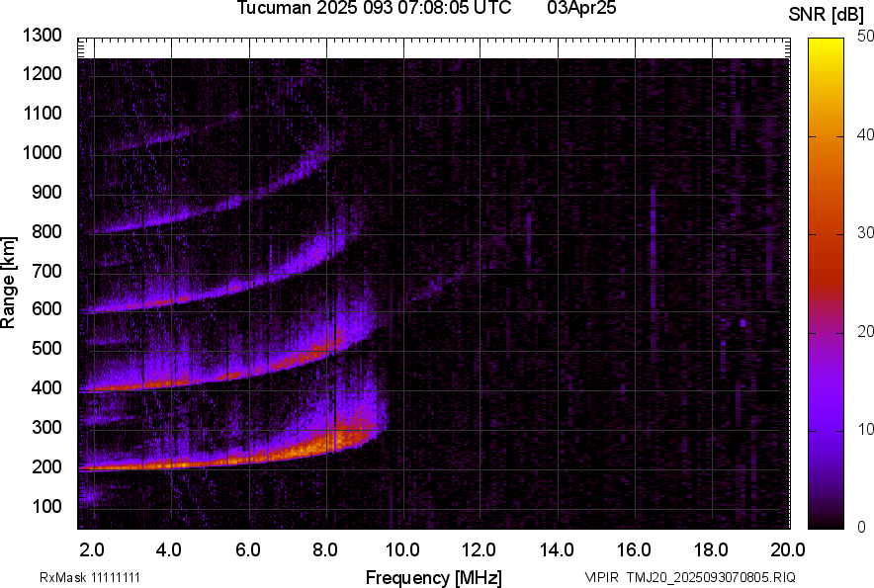Click the frequency tick label '2.0'

[91, 550]
